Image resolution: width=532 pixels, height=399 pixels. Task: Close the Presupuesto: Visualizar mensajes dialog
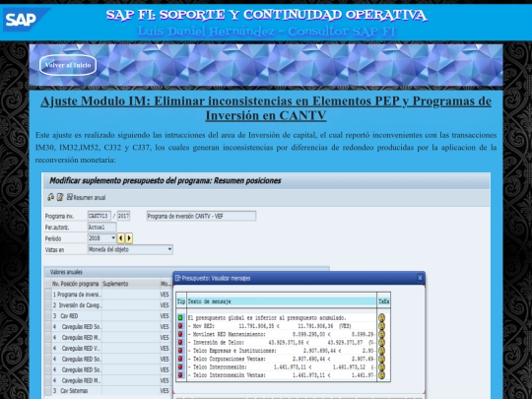coord(420,278)
